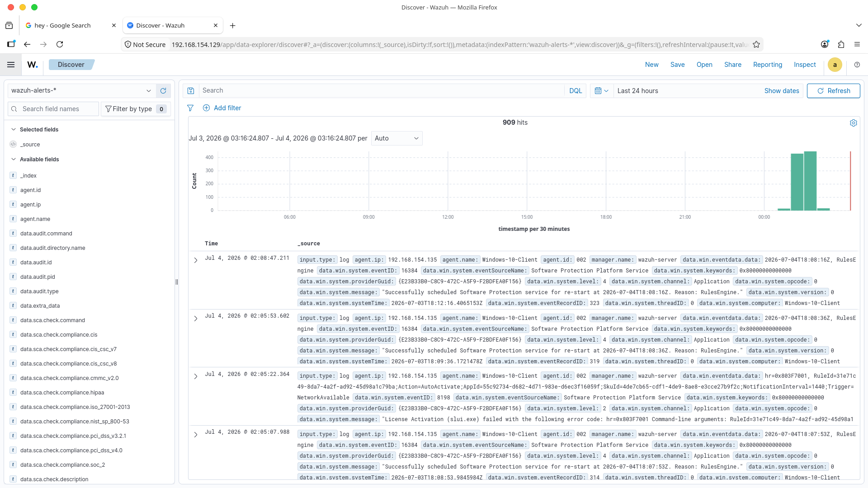The height and width of the screenshot is (488, 868).
Task: Click the filter funnel options icon
Action: 190,108
